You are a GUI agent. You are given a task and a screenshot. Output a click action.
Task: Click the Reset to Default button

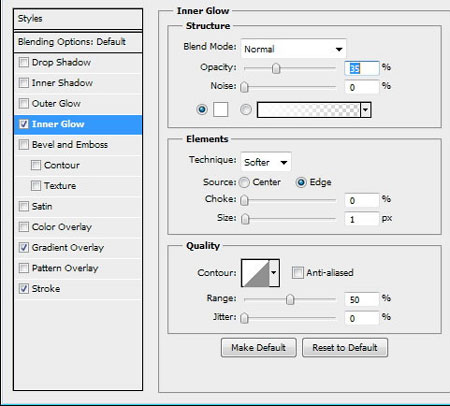point(345,348)
